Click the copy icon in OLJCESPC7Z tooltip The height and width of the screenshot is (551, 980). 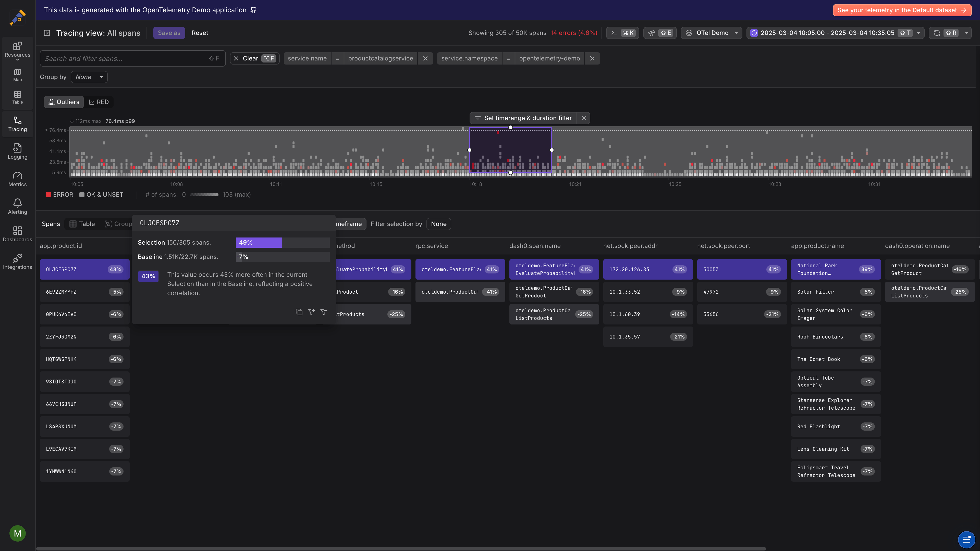coord(299,312)
